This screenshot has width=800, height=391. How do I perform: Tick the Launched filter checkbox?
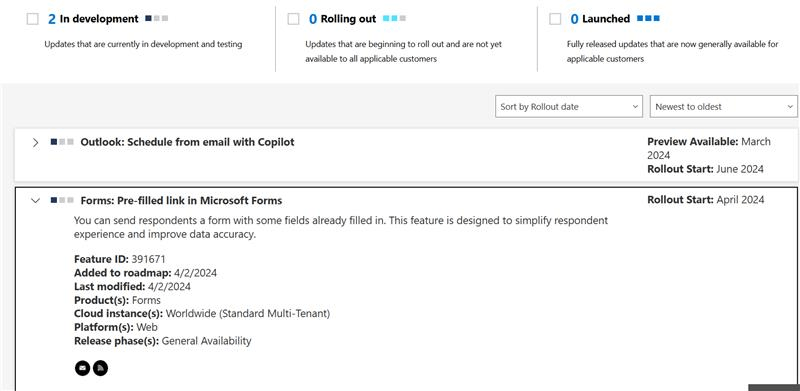click(555, 19)
